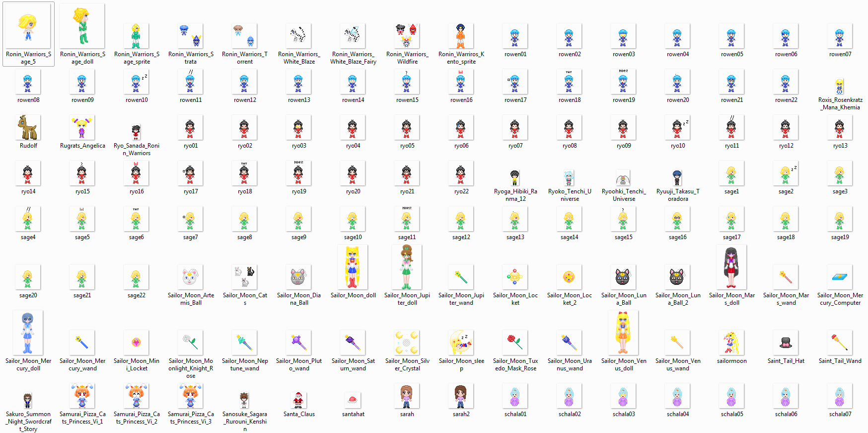Click the file name "sage11"

[407, 237]
